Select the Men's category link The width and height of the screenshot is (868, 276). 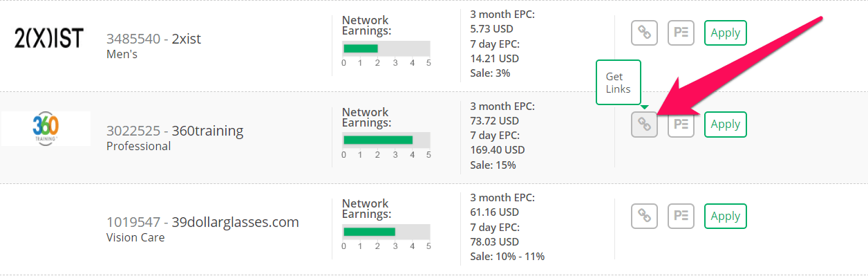pyautogui.click(x=122, y=54)
